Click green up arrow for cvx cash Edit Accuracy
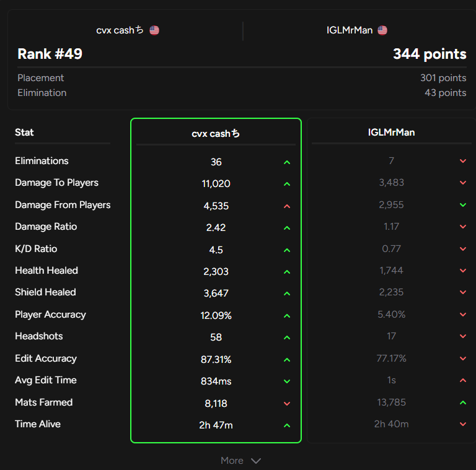The image size is (476, 470). tap(287, 360)
